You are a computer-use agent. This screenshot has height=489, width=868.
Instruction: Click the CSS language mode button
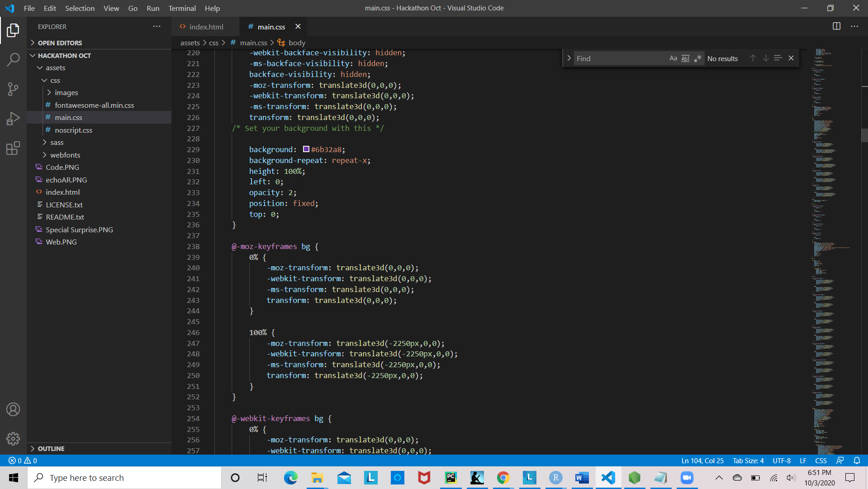[x=821, y=460]
